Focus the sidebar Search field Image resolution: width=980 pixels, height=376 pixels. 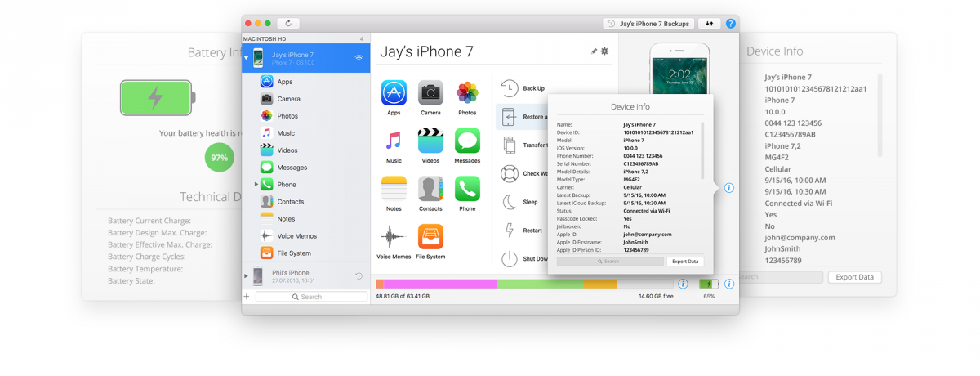[311, 297]
